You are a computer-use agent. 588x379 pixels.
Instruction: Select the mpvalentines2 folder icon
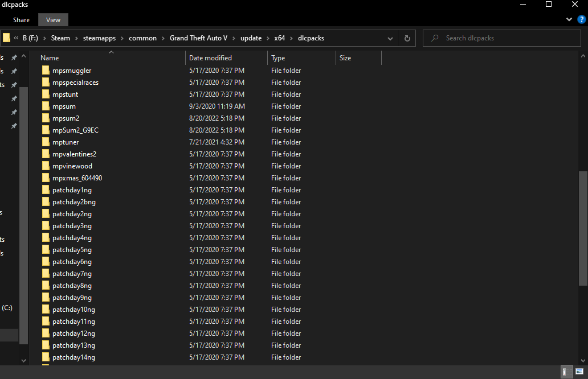(x=46, y=154)
